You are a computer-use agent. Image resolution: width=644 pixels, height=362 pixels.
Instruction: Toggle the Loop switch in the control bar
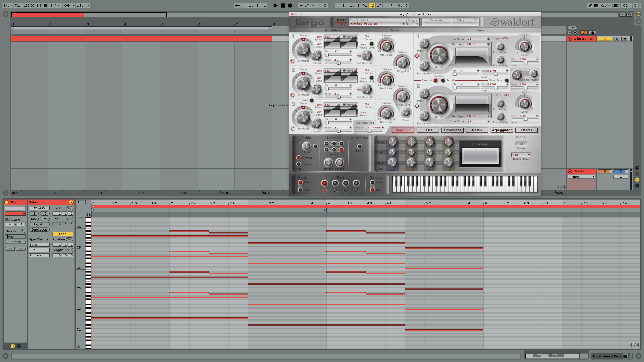pos(372,6)
